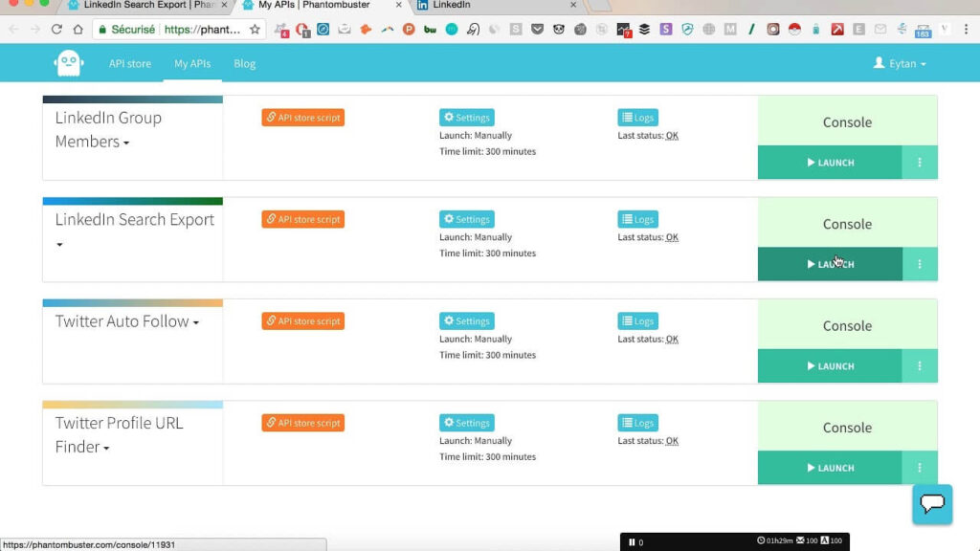Click the Phantombuster ghost logo

pos(69,63)
